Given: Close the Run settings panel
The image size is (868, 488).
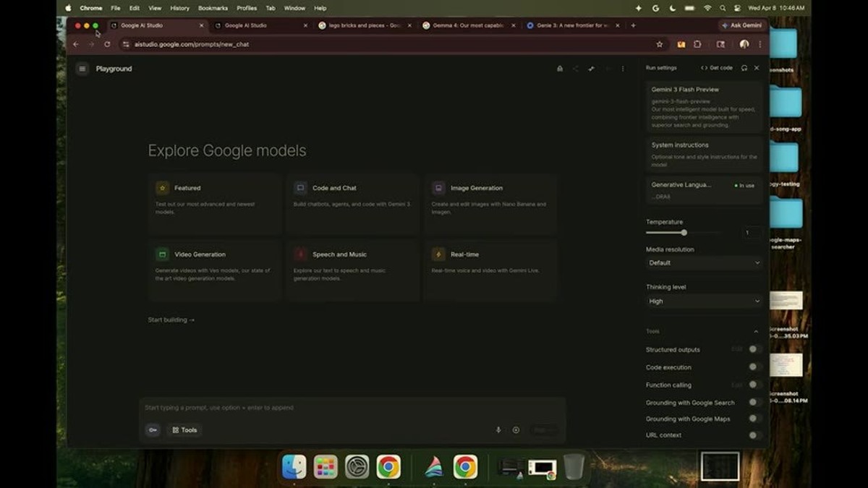Looking at the screenshot, I should tap(757, 68).
